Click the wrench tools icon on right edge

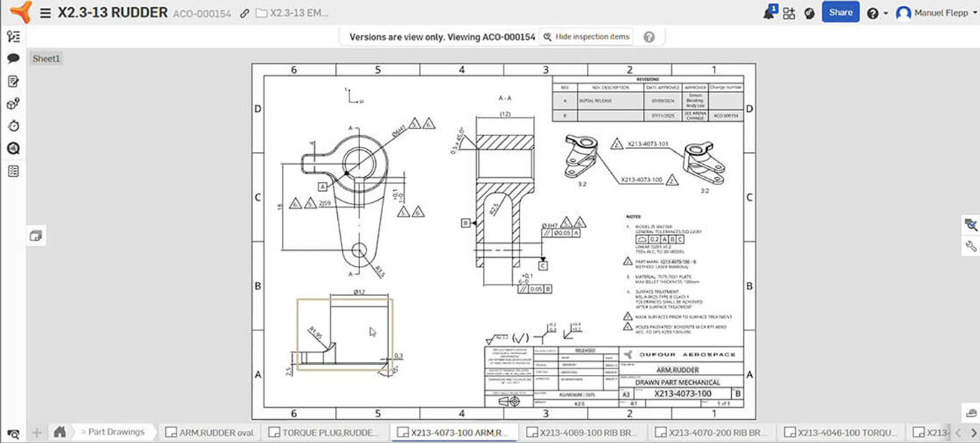coord(972,246)
